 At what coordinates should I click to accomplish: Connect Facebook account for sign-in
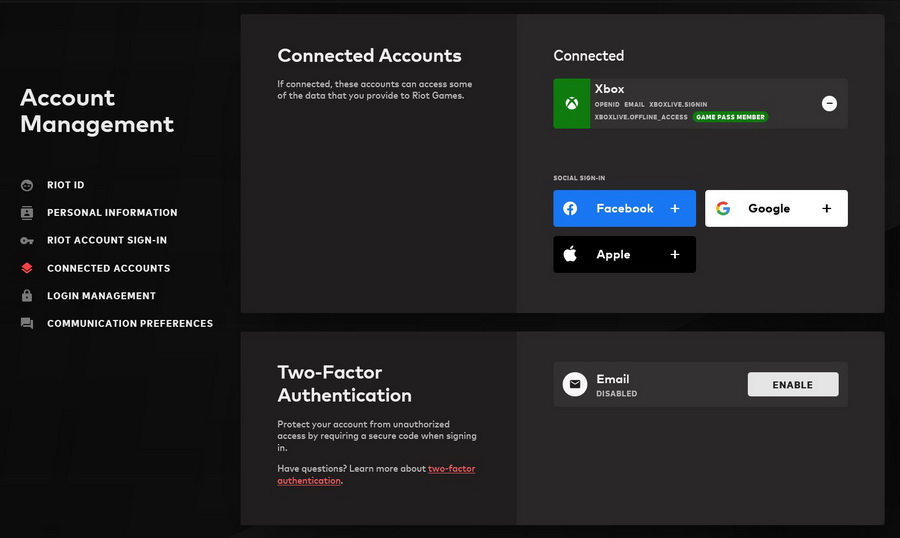tap(624, 209)
